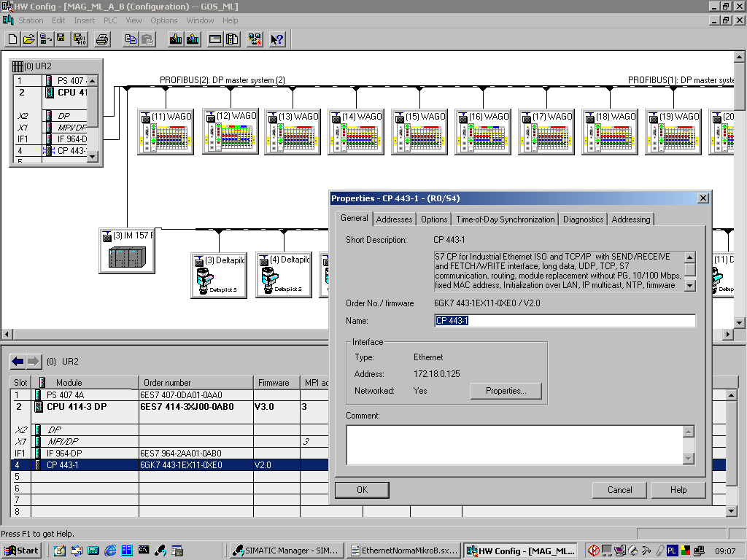Click the Save and Compile icon
This screenshot has height=560, width=747.
pos(79,39)
